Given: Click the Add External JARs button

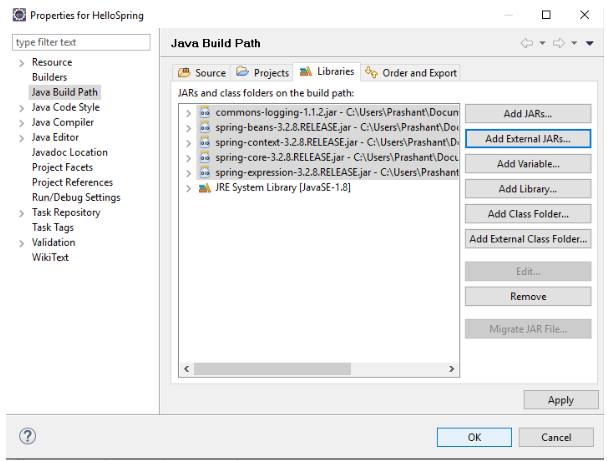Looking at the screenshot, I should (x=527, y=139).
